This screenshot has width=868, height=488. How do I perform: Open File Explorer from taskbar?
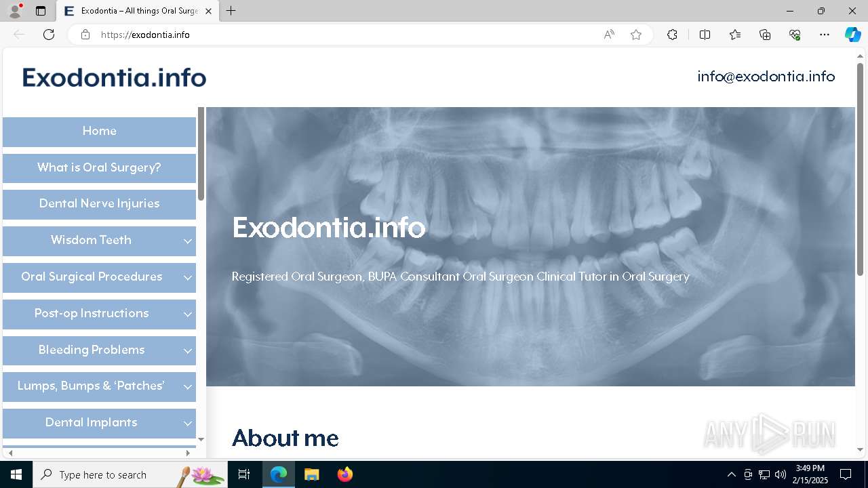(x=311, y=474)
